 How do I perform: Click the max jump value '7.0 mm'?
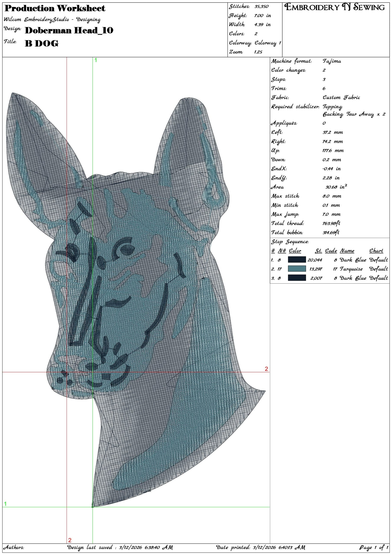332,214
